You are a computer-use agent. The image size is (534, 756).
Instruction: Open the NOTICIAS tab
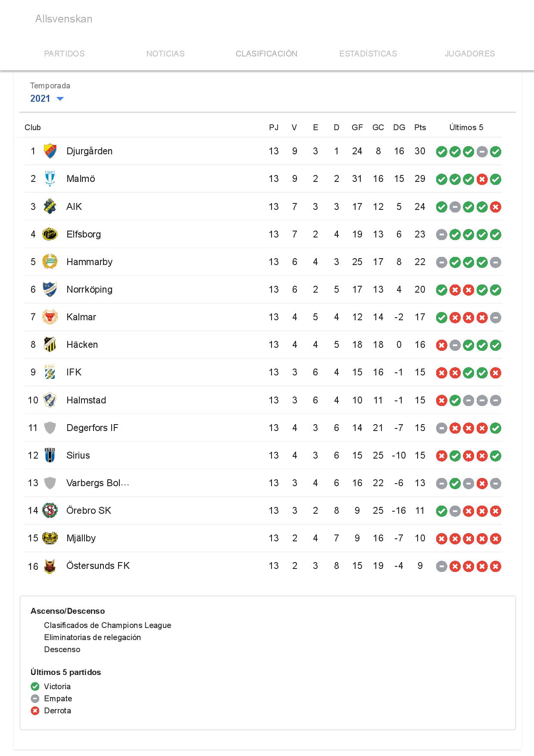(x=166, y=53)
